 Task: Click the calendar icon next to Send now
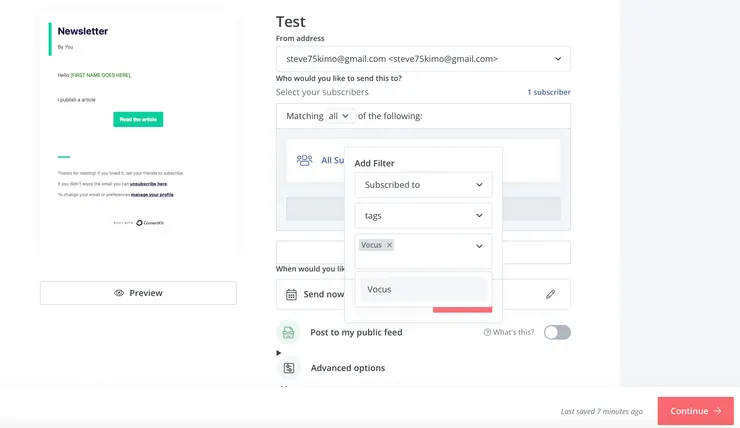click(x=291, y=295)
